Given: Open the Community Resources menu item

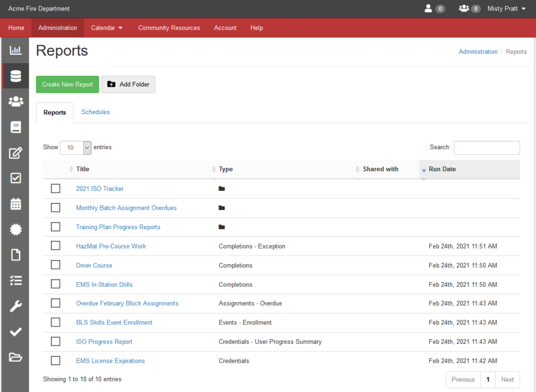Looking at the screenshot, I should coord(169,28).
